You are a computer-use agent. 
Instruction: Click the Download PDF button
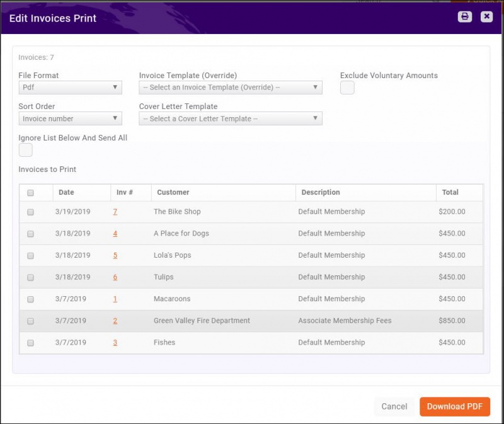[455, 406]
